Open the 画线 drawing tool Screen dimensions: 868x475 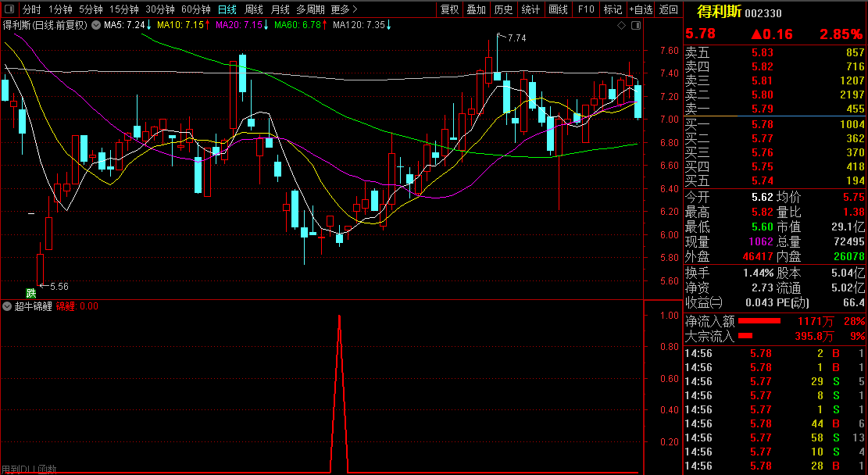(558, 9)
